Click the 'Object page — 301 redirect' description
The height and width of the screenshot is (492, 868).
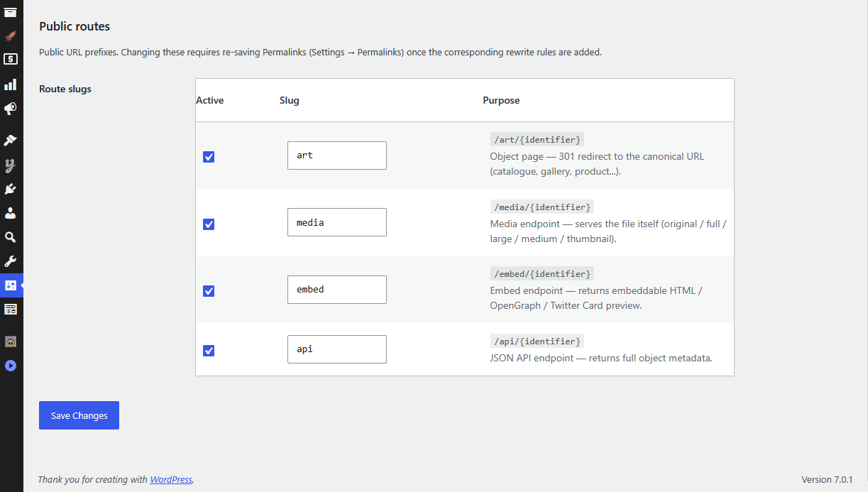point(597,164)
